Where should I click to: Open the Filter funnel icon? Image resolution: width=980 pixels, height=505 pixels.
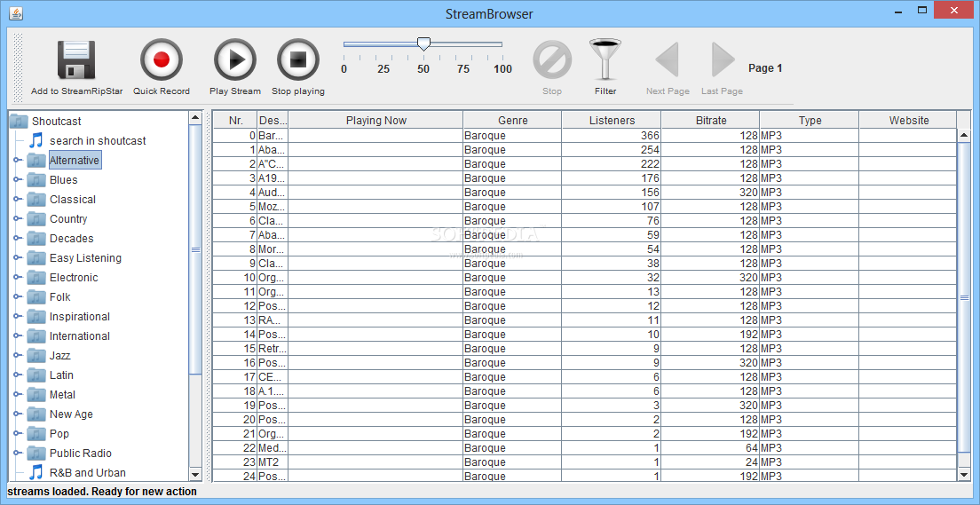pos(605,59)
